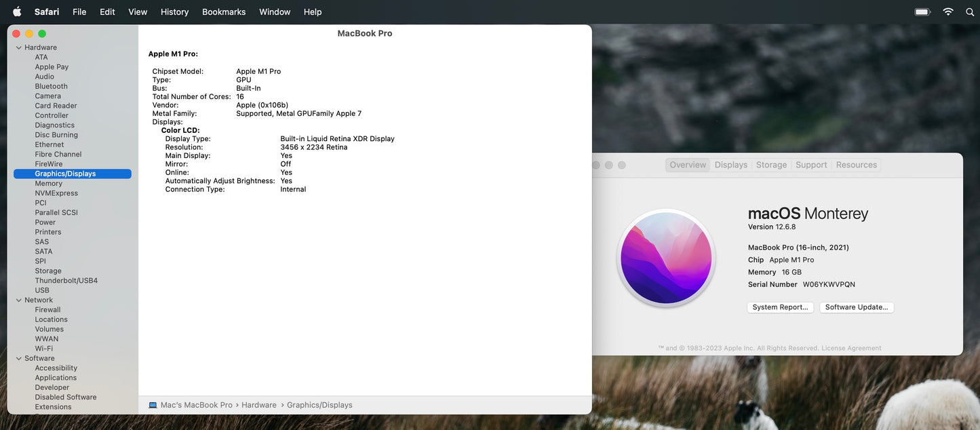Click the yellow minimize window button
This screenshot has height=430, width=980.
pos(29,34)
